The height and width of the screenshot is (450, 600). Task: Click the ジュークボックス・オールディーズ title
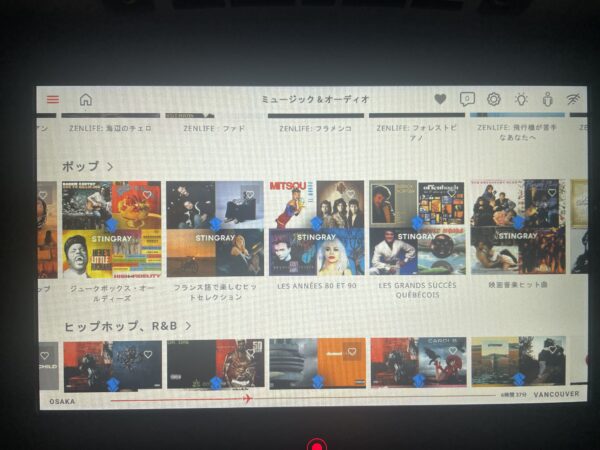click(112, 293)
